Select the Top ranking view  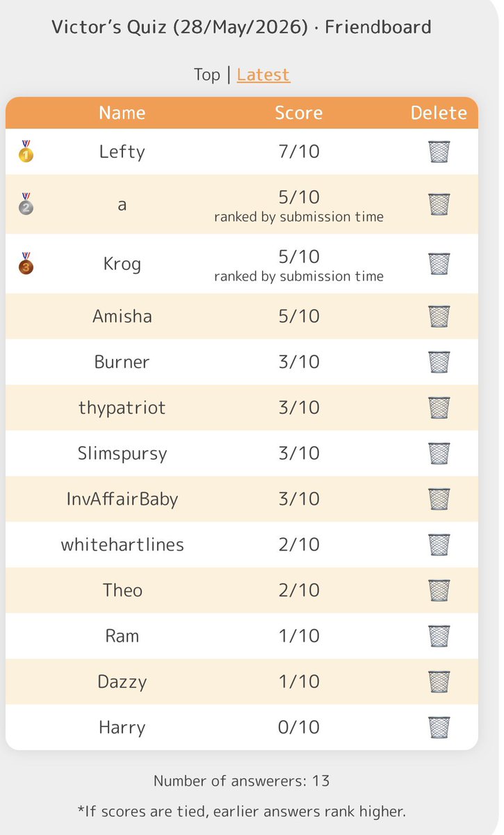tap(206, 74)
